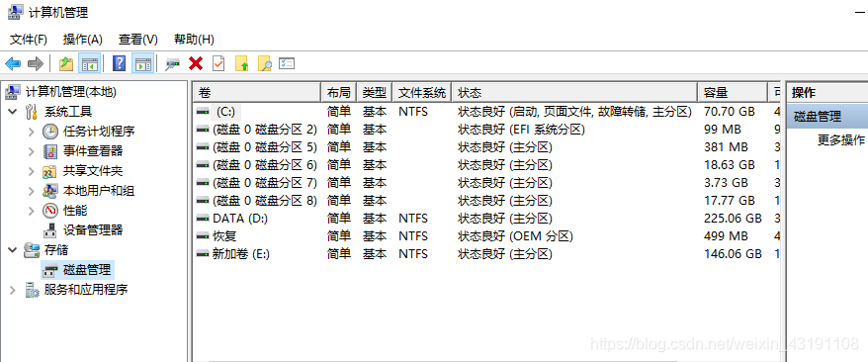The image size is (868, 362).
Task: Select 计算机管理(本地) root node
Action: point(71,92)
